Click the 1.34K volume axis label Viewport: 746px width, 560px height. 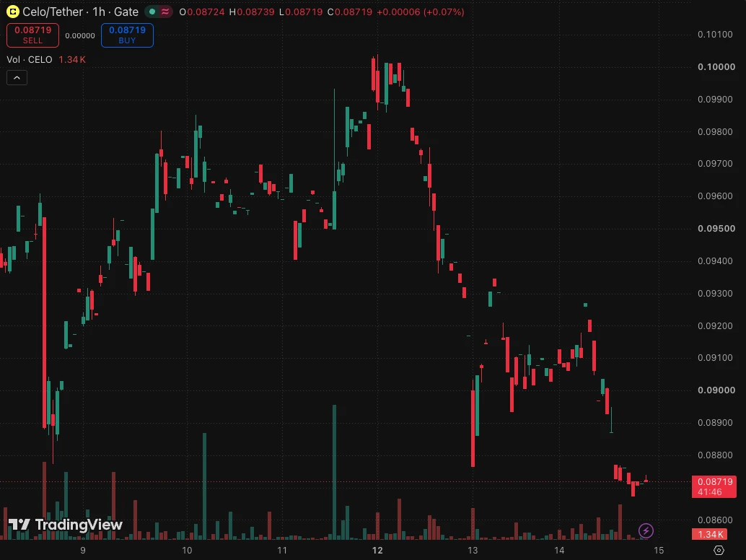click(x=709, y=534)
